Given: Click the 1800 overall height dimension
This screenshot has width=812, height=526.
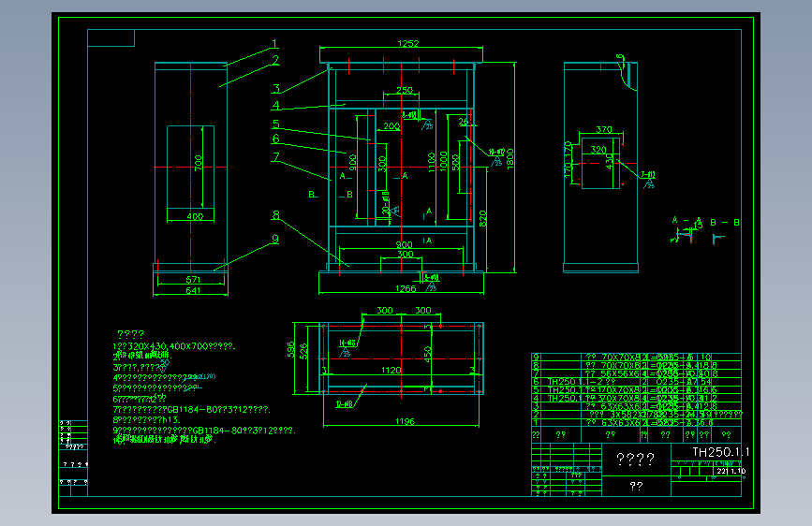Looking at the screenshot, I should 510,159.
